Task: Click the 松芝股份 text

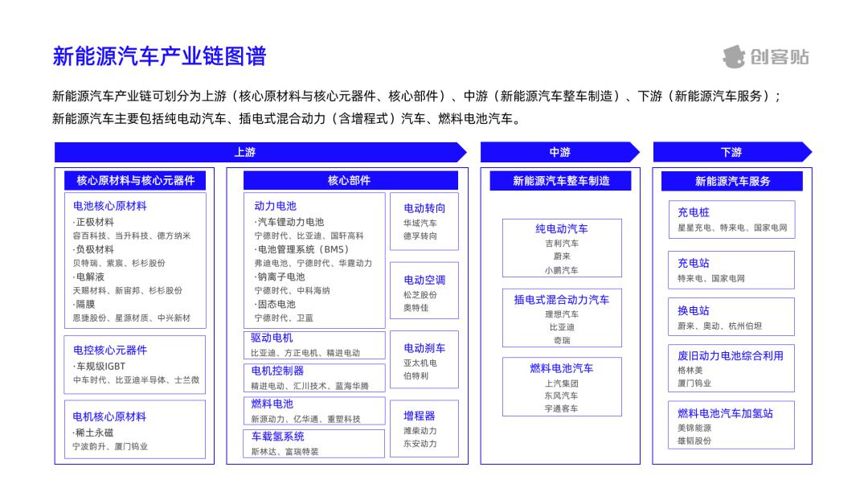Action: tap(420, 295)
